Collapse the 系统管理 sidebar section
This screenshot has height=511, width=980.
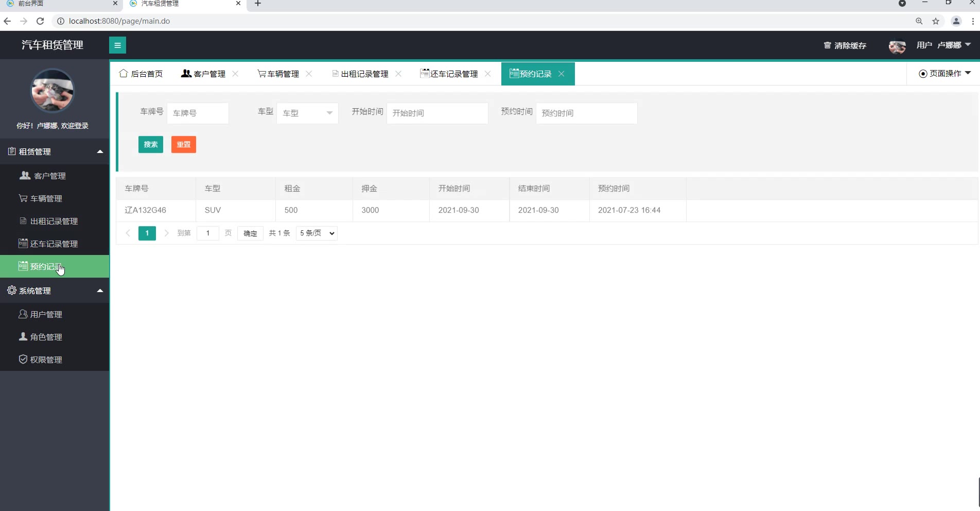(55, 291)
